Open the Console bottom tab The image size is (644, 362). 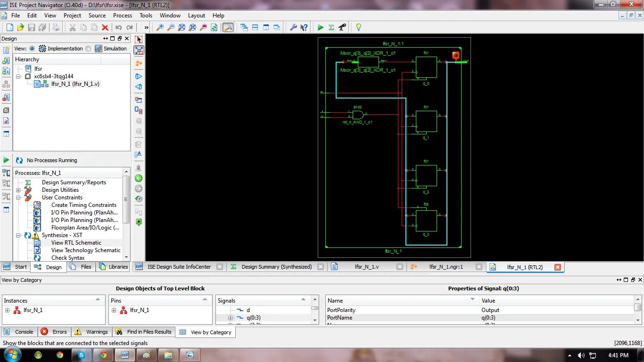(x=19, y=332)
